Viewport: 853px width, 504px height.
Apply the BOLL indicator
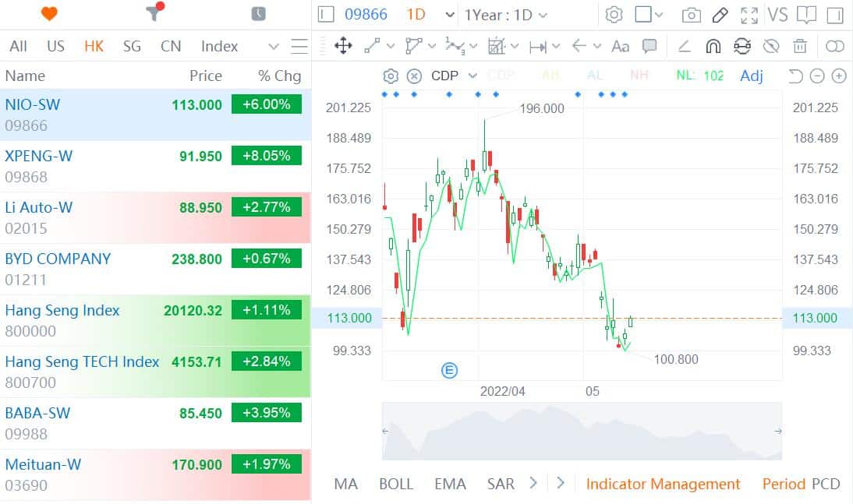pos(396,484)
